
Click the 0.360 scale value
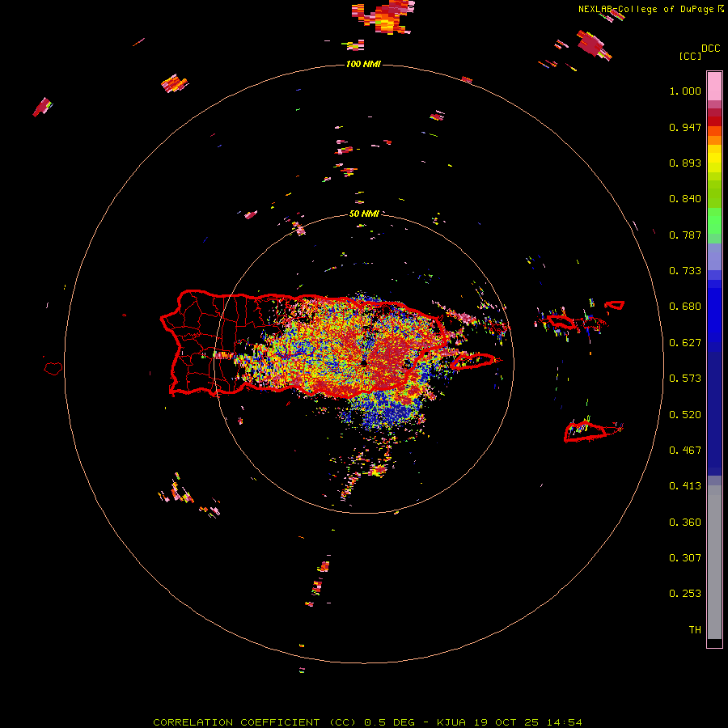tap(685, 523)
